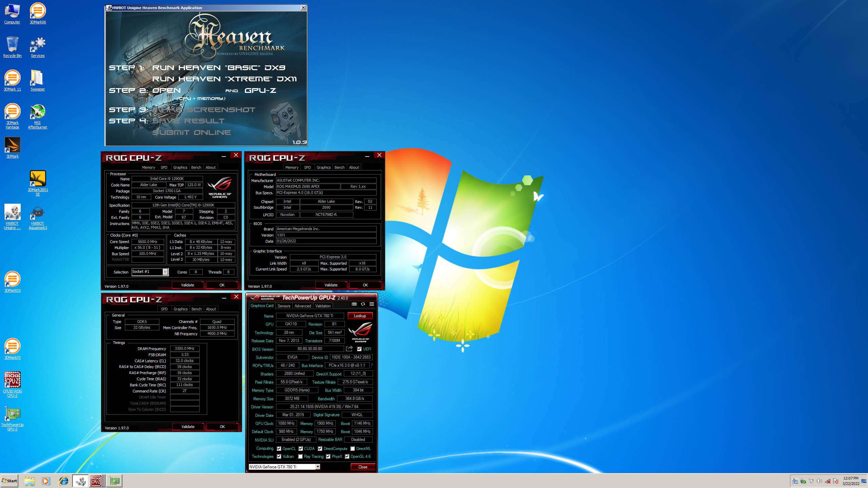
Task: Toggle the OpenGL 4.6 checkbox
Action: coord(347,456)
